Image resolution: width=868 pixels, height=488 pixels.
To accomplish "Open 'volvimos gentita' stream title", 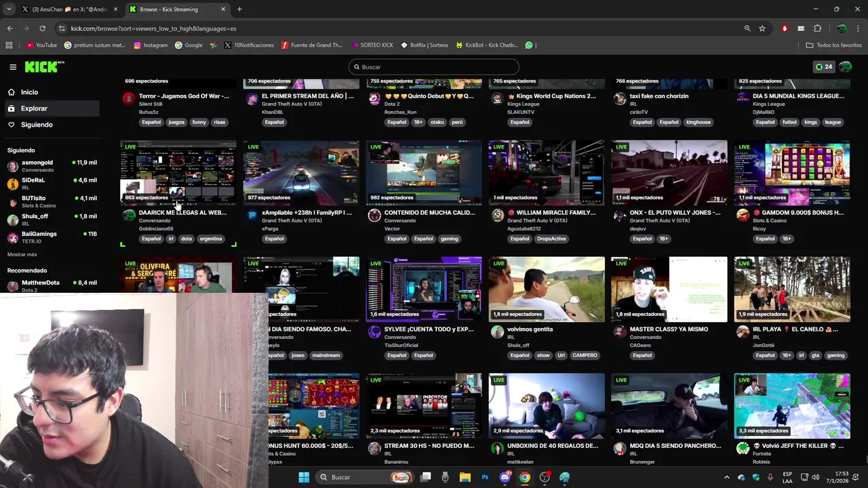I will [x=530, y=329].
